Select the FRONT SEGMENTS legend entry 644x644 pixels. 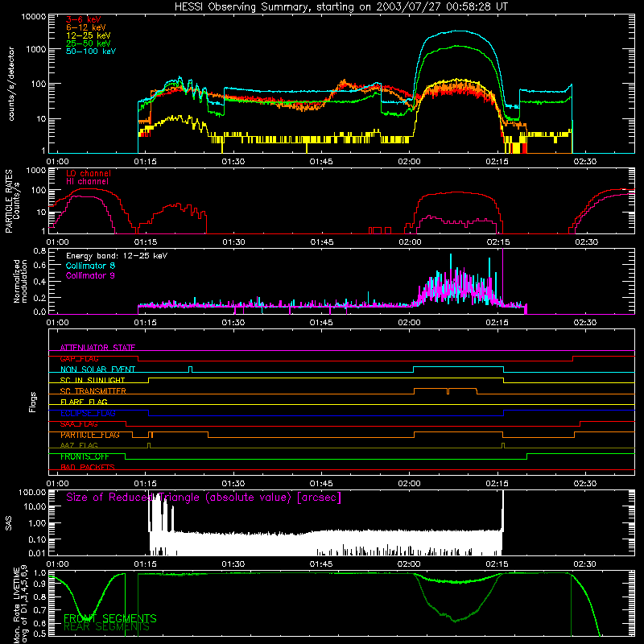pyautogui.click(x=110, y=618)
